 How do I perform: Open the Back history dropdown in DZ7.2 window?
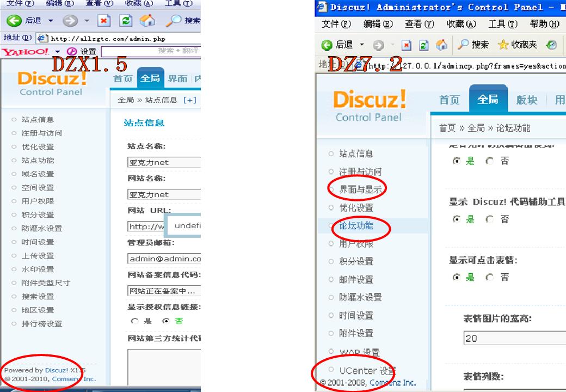click(x=362, y=45)
